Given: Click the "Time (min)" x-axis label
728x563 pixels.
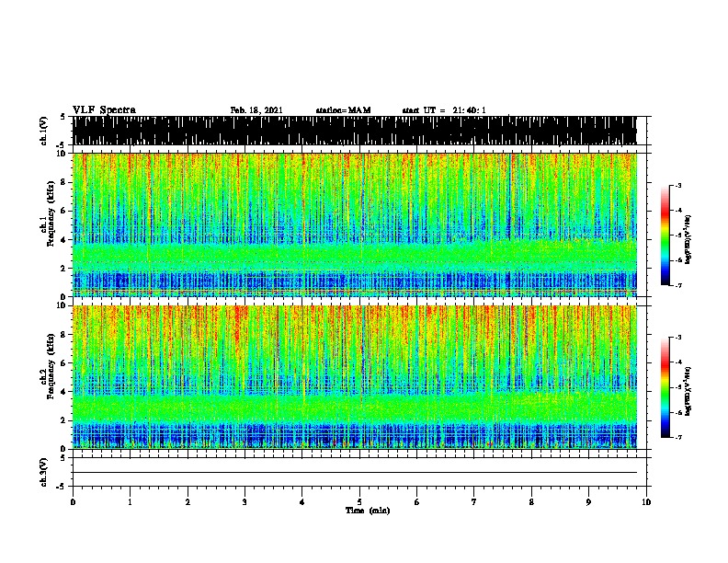Looking at the screenshot, I should 368,511.
